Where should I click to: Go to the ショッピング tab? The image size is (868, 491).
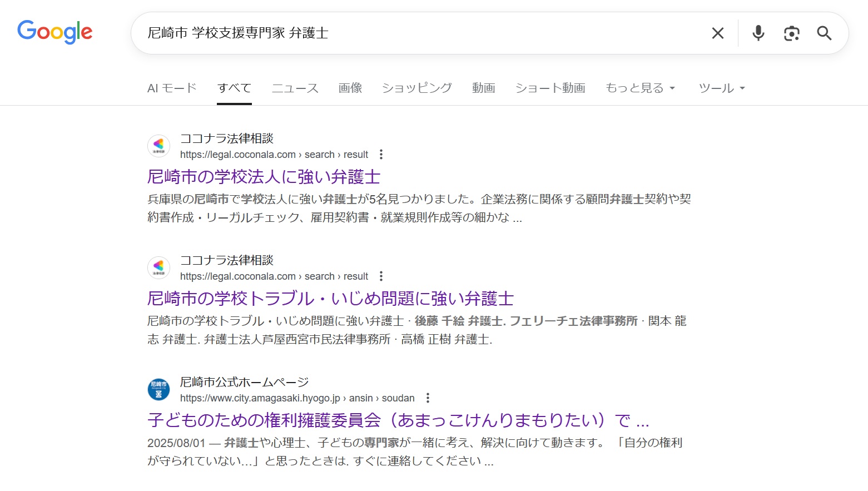[x=416, y=88]
